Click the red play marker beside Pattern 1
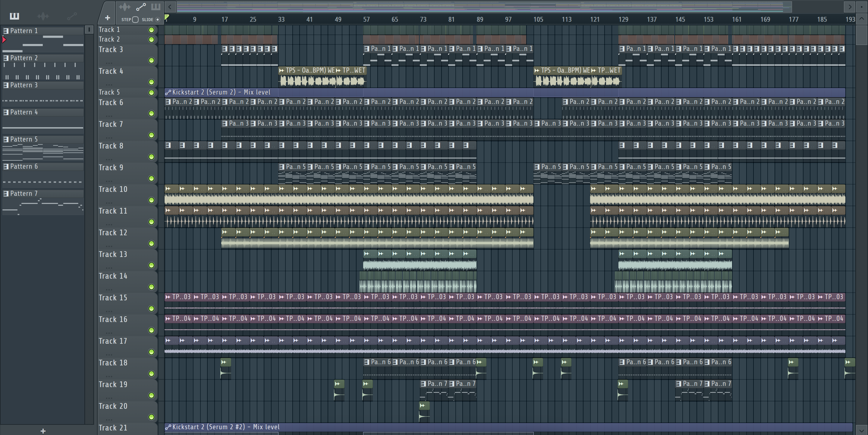The height and width of the screenshot is (435, 868). pos(4,40)
